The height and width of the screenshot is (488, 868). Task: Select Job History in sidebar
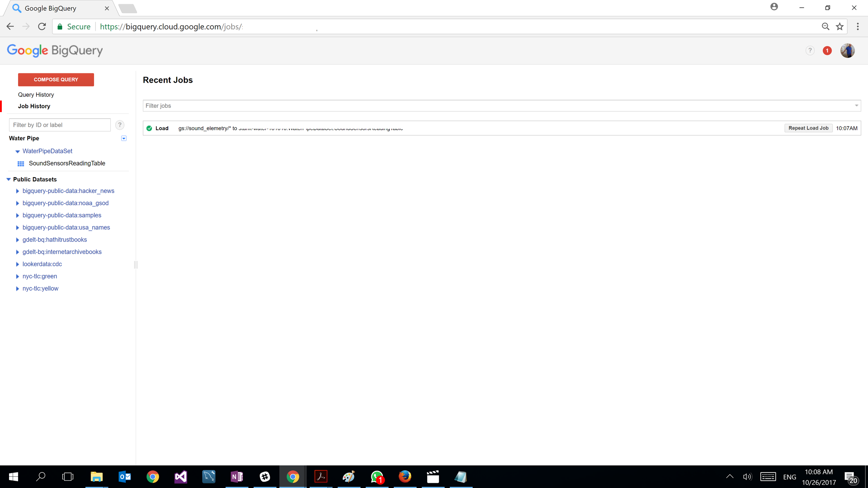tap(34, 106)
